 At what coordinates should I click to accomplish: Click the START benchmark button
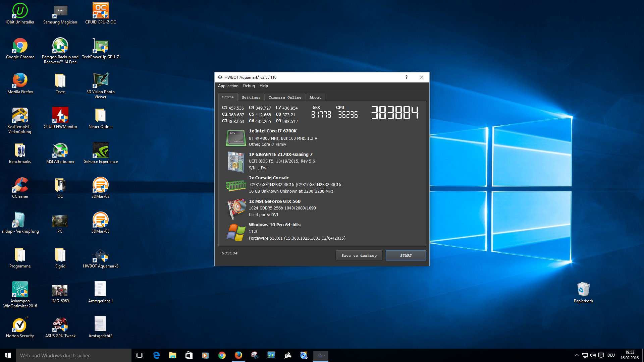(x=406, y=255)
